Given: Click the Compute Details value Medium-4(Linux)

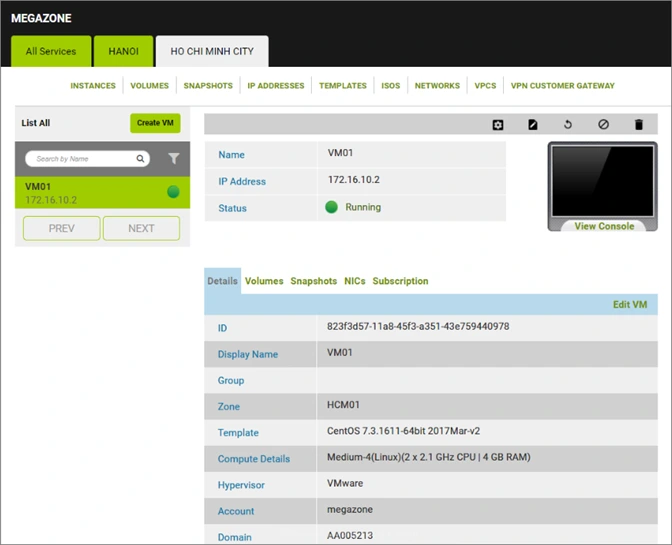Looking at the screenshot, I should 429,457.
